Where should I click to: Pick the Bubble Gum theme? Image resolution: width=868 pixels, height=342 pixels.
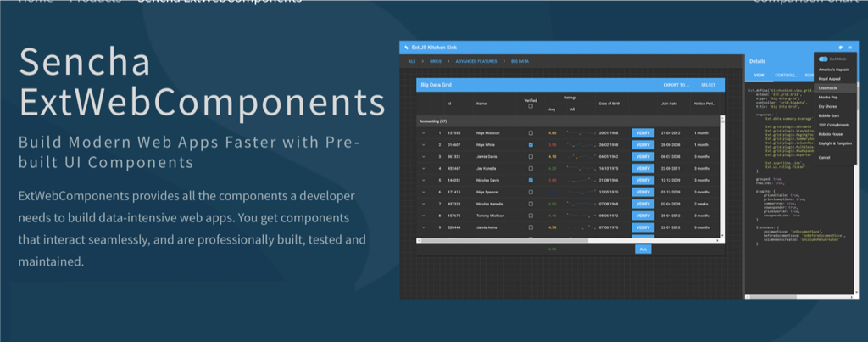[834, 115]
